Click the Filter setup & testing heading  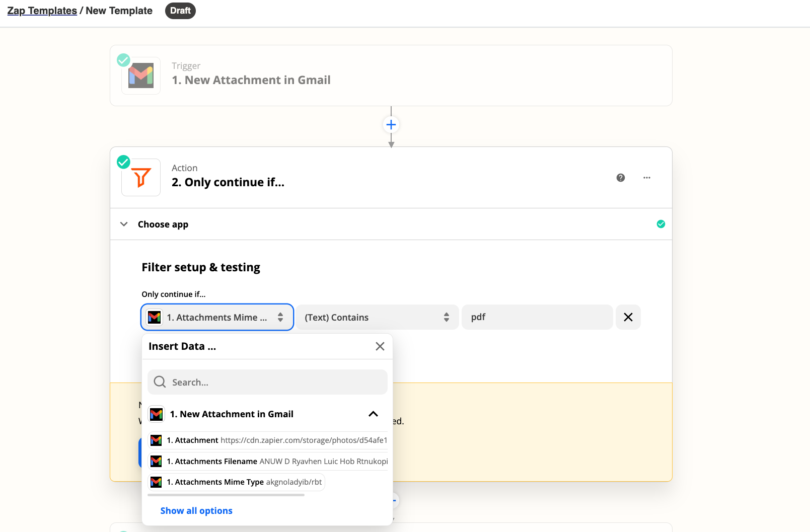(201, 267)
